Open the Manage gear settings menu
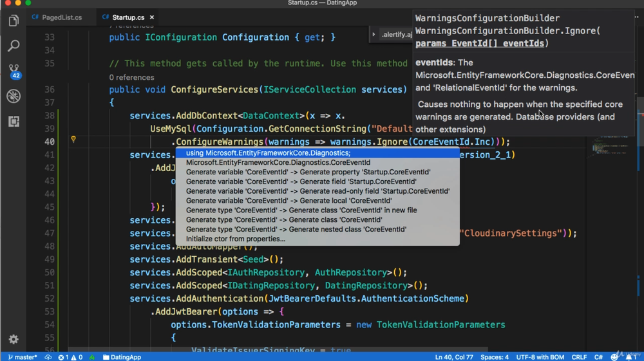Viewport: 644px width, 361px height. coord(14,339)
